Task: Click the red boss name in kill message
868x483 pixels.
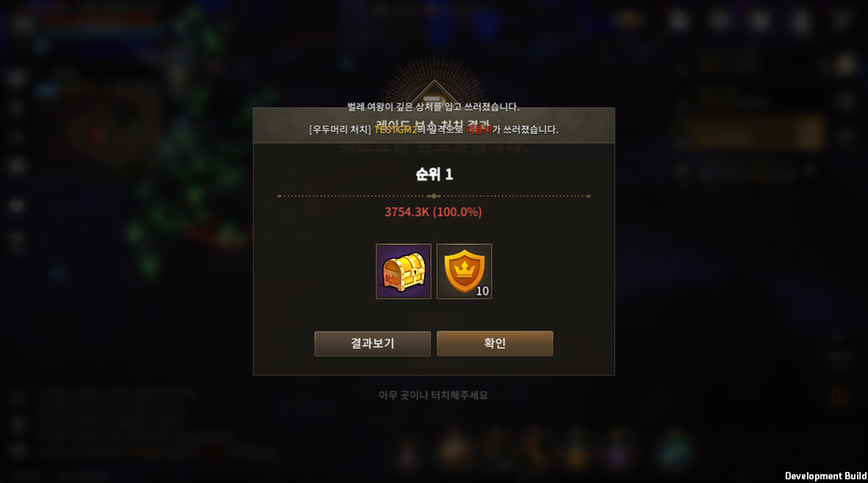Action: tap(479, 130)
